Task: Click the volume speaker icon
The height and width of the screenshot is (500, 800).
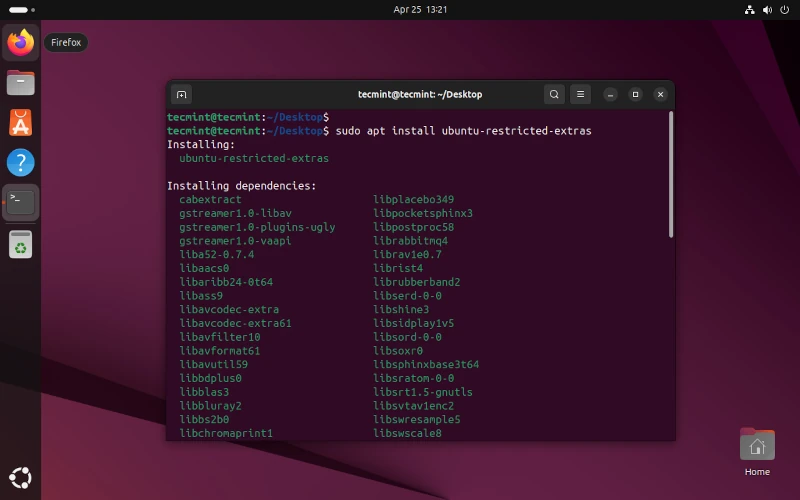Action: pyautogui.click(x=766, y=9)
